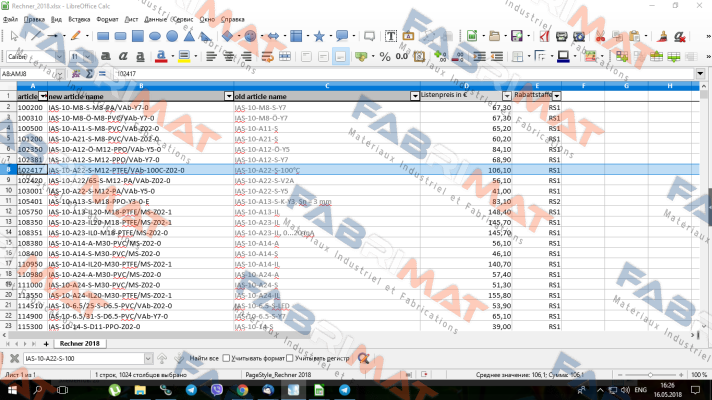The width and height of the screenshot is (712, 400).
Task: Open the 'old article name' filter dropdown
Action: point(415,96)
